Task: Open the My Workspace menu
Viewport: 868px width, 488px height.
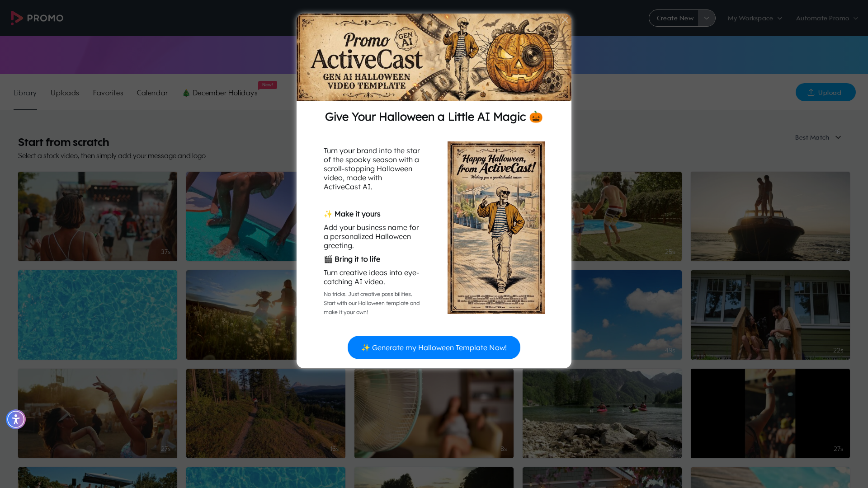Action: (755, 18)
